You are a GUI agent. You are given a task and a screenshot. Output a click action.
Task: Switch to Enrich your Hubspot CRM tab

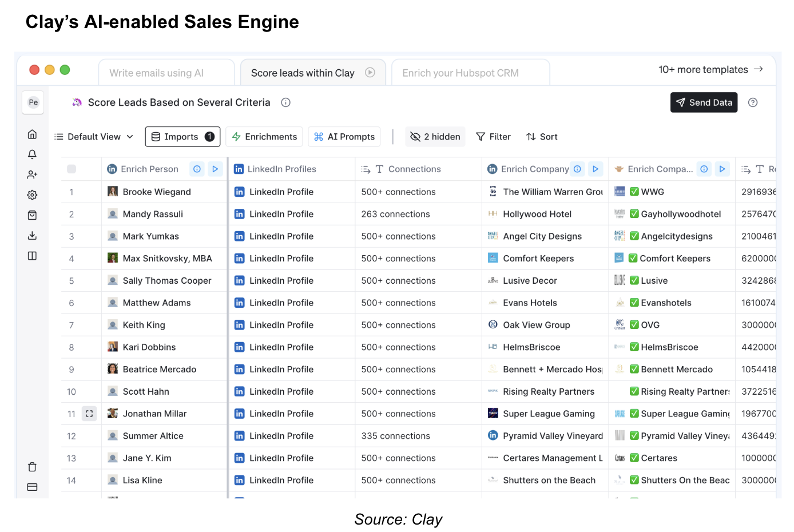coord(471,73)
